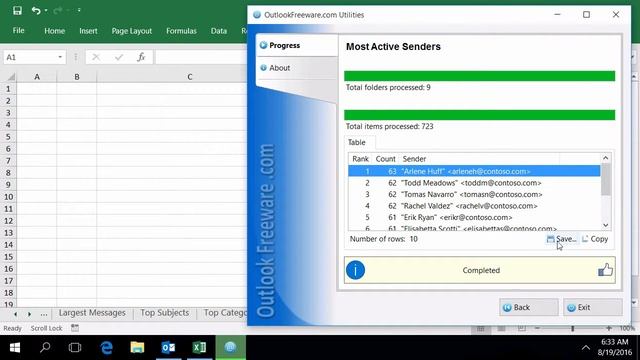This screenshot has width=640, height=360.
Task: Switch to the Insert ribbon tab
Action: click(x=88, y=31)
